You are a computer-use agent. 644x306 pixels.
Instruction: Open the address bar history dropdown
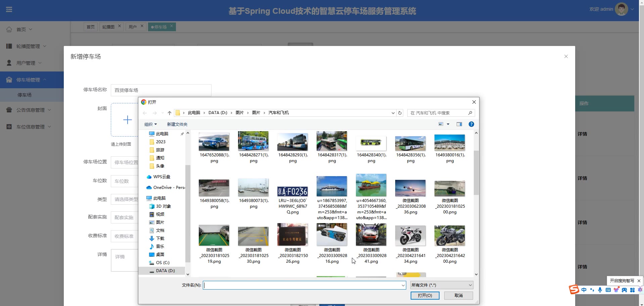(393, 113)
